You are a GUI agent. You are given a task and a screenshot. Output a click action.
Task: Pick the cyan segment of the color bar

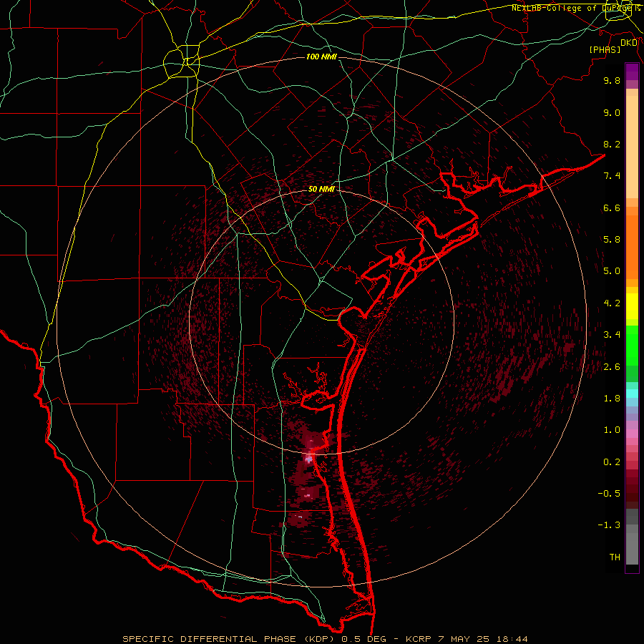tap(632, 394)
